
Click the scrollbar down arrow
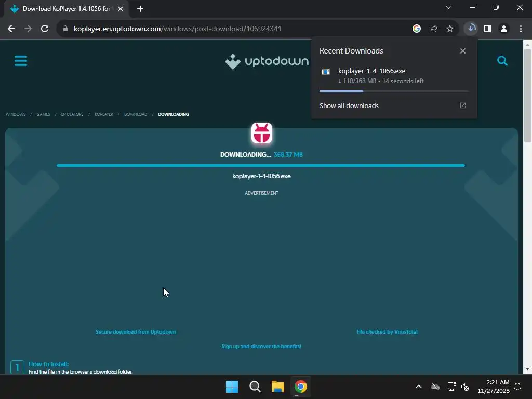click(527, 369)
